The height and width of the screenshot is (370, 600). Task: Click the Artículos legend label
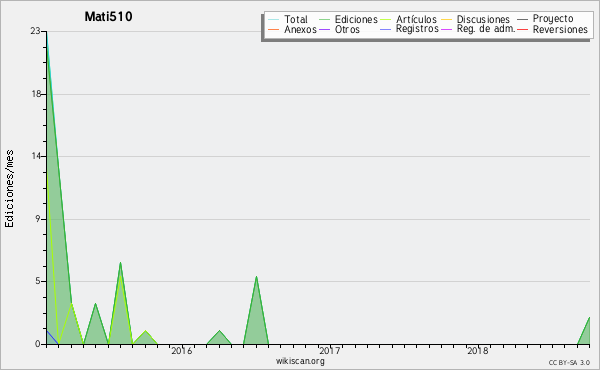[x=416, y=19]
